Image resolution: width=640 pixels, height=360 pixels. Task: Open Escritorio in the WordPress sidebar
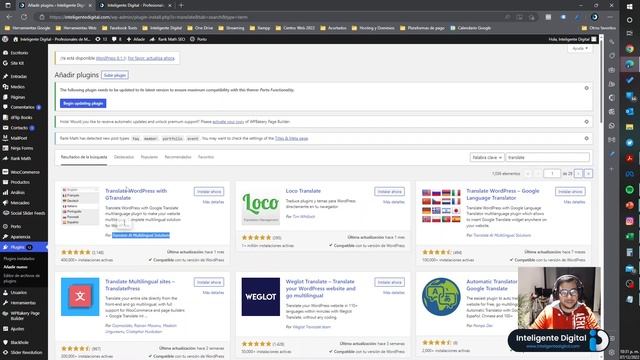tap(19, 53)
